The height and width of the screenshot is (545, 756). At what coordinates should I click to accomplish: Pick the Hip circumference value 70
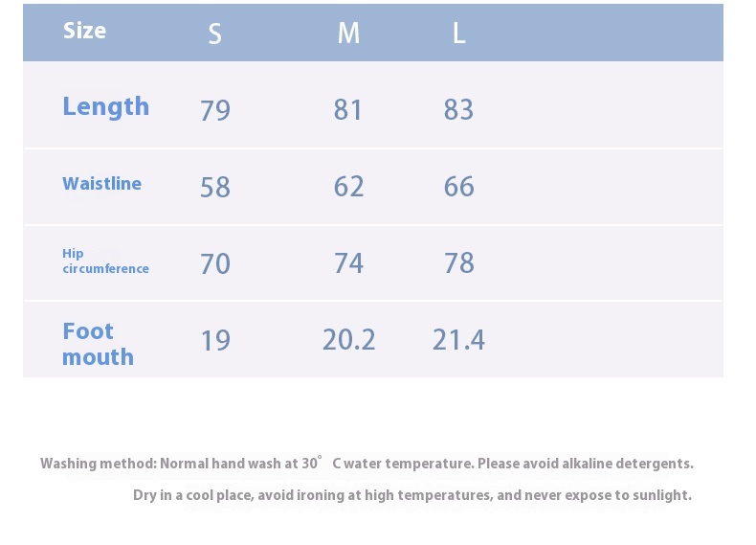[215, 263]
